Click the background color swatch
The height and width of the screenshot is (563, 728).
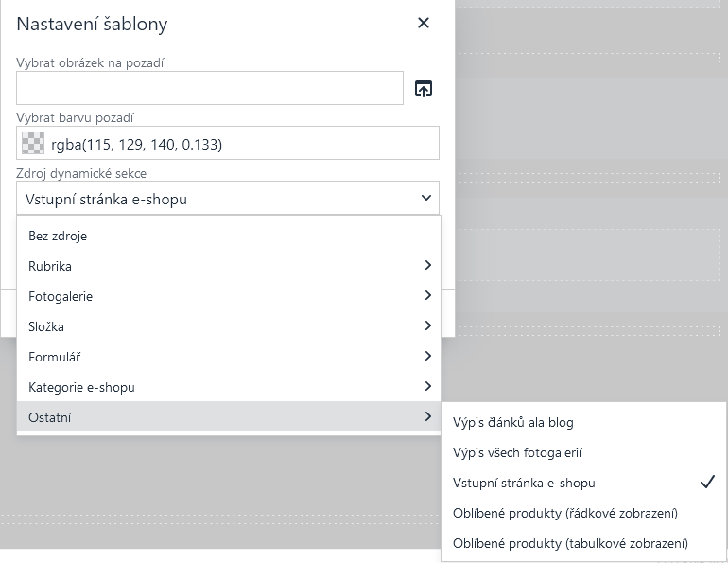(33, 144)
